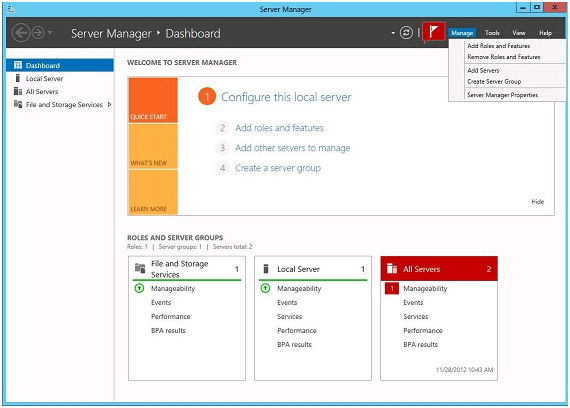The height and width of the screenshot is (408, 570).
Task: Click the step 4 number circle
Action: 222,168
